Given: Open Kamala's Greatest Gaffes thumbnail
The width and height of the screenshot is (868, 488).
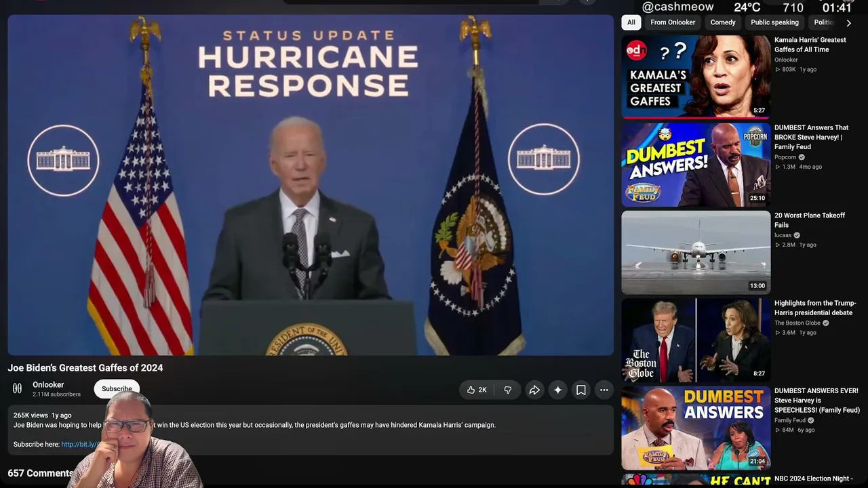Looking at the screenshot, I should 696,77.
